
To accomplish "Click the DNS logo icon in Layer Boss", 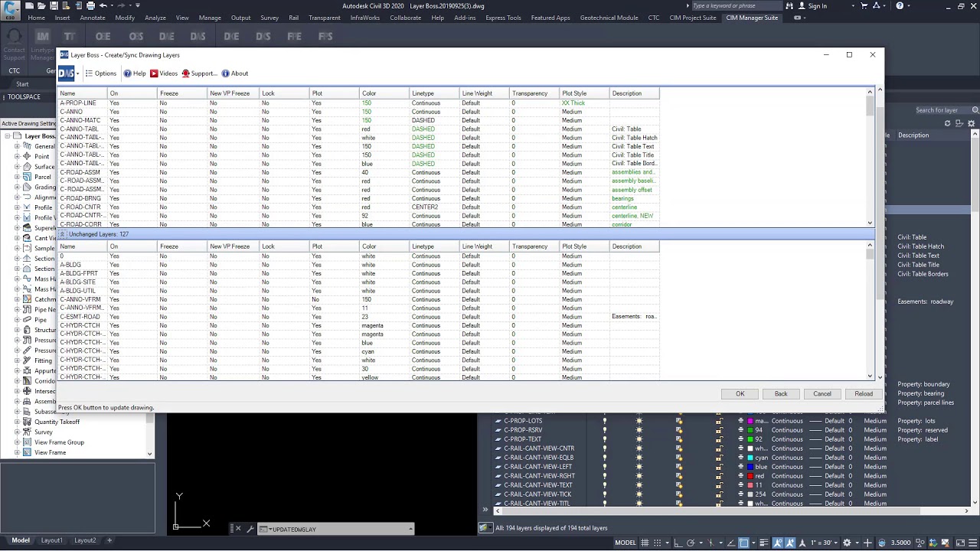I will (66, 73).
